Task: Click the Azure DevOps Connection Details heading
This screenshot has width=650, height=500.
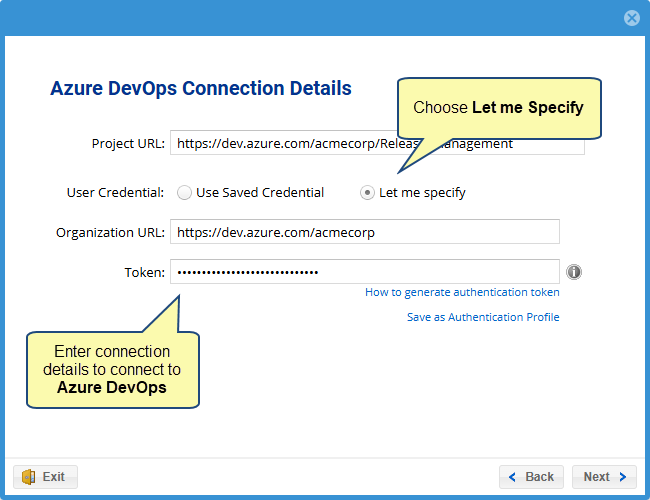Action: pyautogui.click(x=201, y=88)
